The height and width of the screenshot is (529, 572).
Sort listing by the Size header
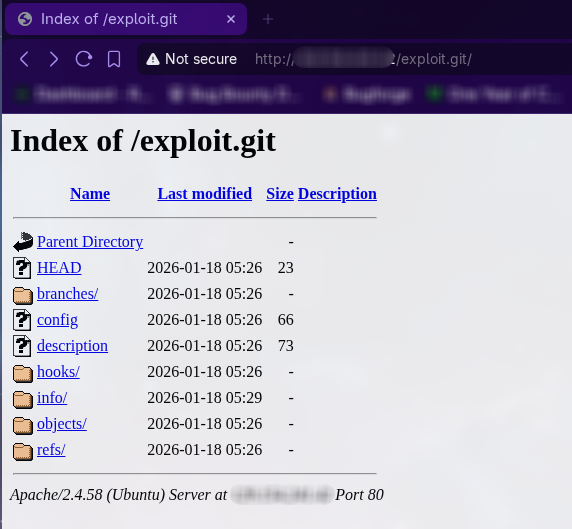[280, 194]
